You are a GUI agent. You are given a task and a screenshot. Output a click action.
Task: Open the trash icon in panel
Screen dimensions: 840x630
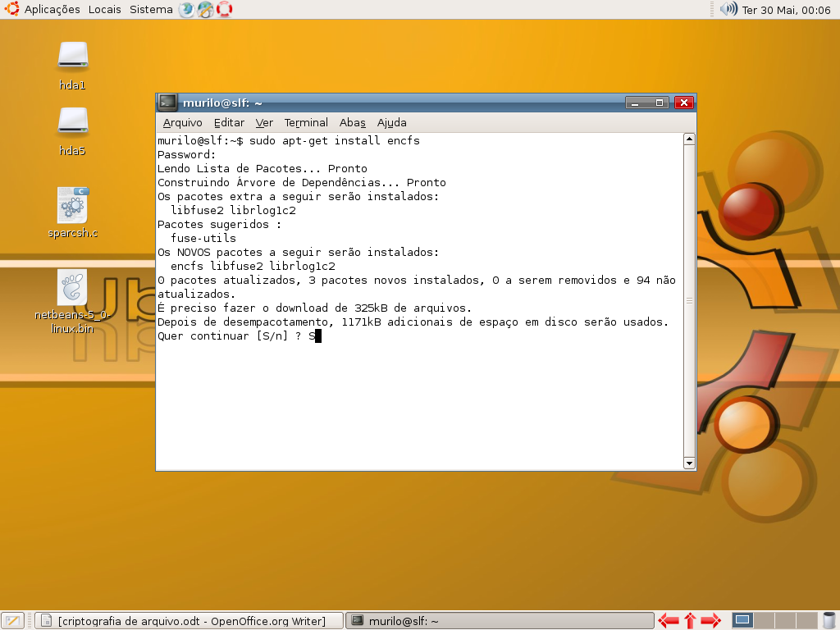tap(829, 621)
